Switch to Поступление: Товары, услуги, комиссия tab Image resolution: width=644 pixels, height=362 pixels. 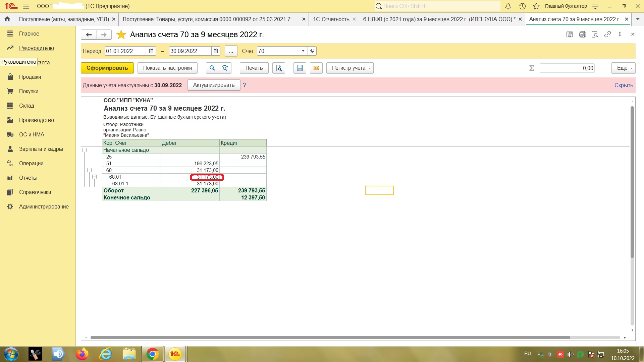coord(210,19)
